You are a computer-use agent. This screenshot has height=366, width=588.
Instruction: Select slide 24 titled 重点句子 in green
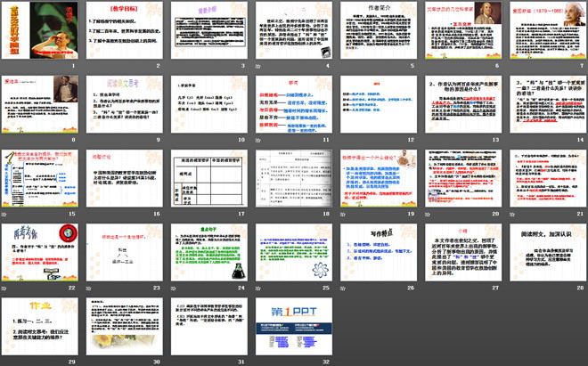(x=209, y=252)
